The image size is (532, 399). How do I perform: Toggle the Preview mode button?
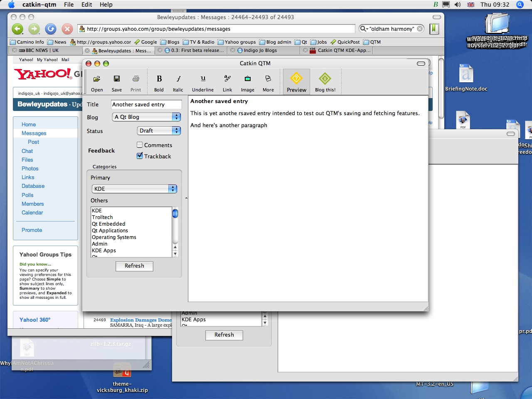pos(296,82)
